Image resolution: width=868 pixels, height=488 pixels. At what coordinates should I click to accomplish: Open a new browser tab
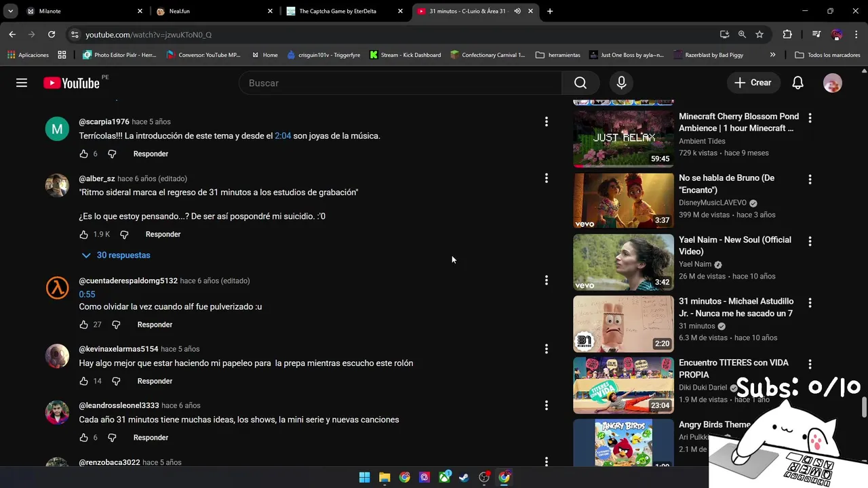click(550, 11)
